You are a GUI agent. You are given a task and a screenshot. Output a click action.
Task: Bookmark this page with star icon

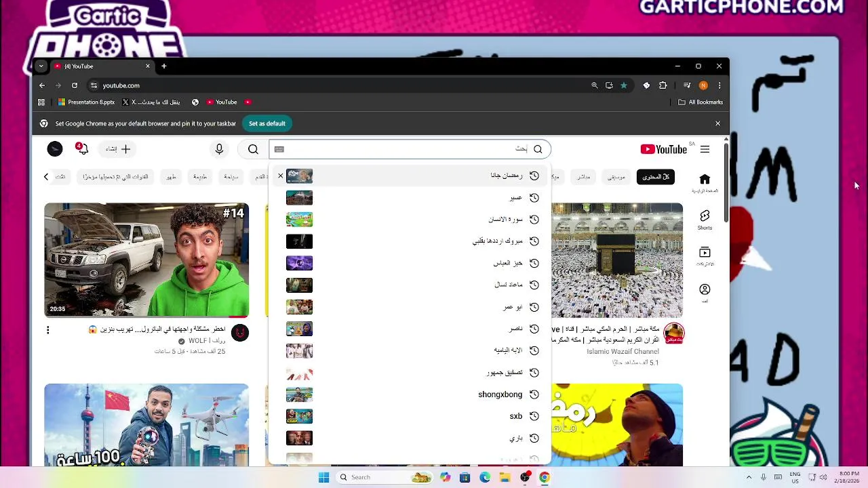coord(624,85)
